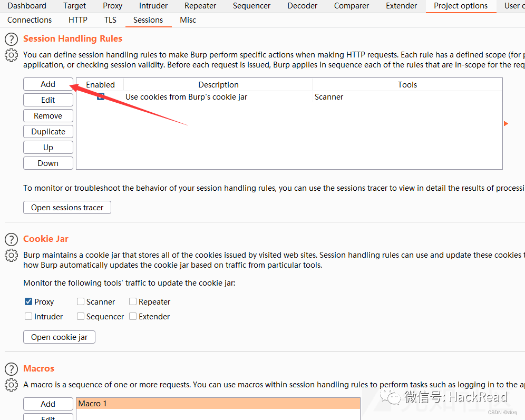
Task: Move session rule Down
Action: coord(48,163)
